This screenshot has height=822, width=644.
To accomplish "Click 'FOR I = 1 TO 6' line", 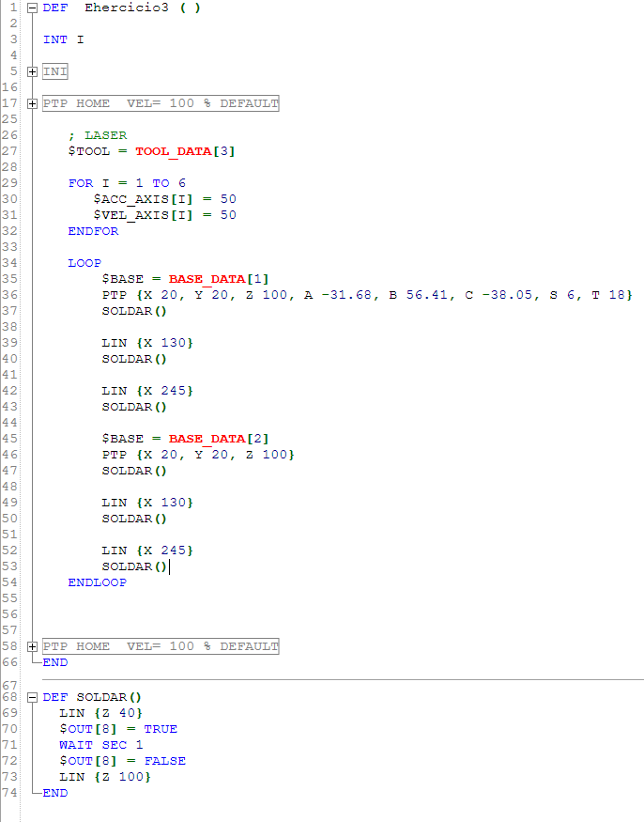I will (127, 183).
